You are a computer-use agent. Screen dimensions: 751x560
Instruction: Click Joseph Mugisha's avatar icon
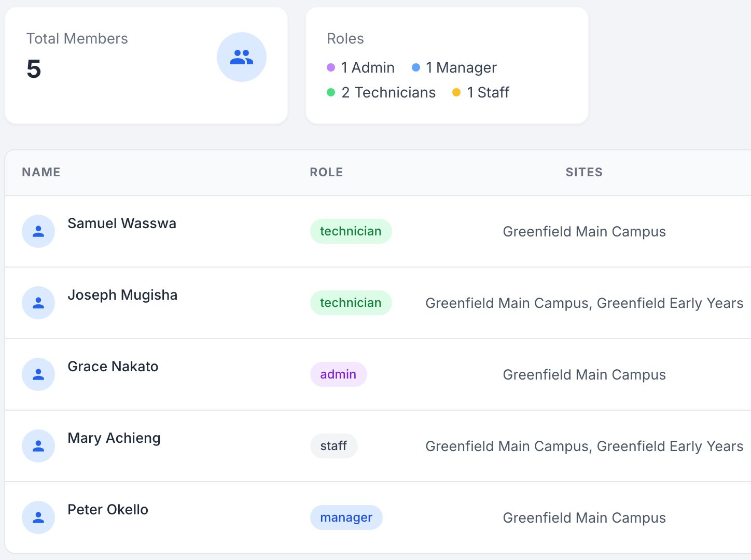pyautogui.click(x=38, y=303)
